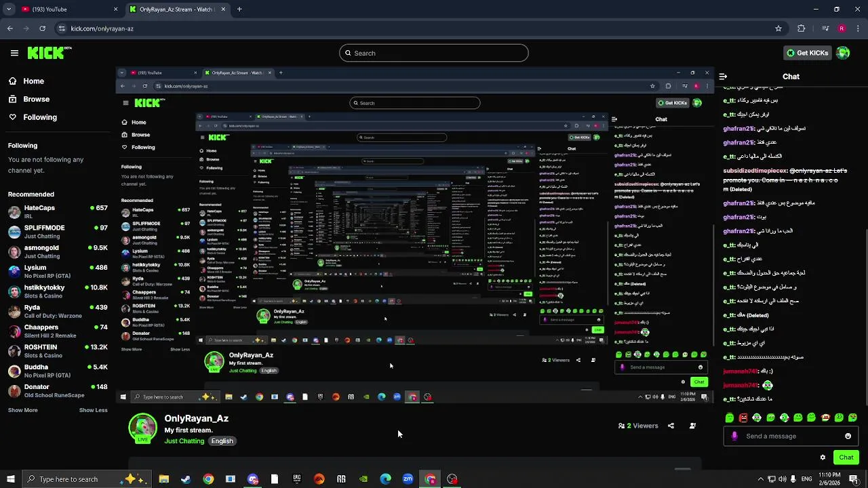This screenshot has width=868, height=488.
Task: Open the Buddha recommended channel
Action: [58, 371]
